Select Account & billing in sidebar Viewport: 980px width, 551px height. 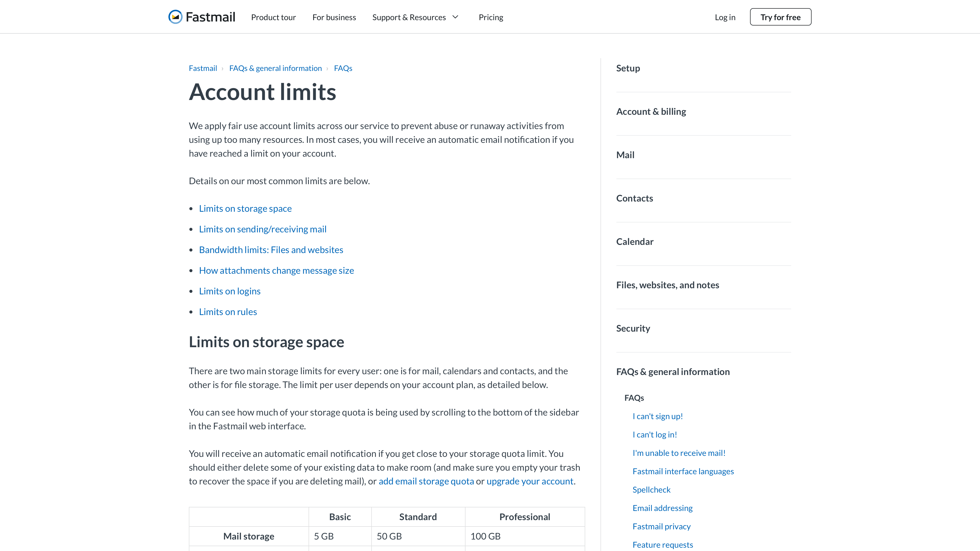click(x=651, y=111)
